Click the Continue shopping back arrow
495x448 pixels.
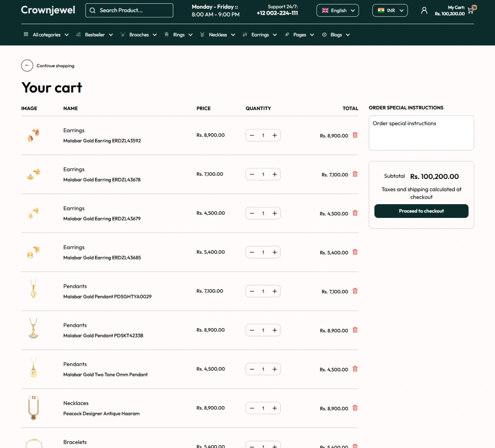click(x=27, y=65)
